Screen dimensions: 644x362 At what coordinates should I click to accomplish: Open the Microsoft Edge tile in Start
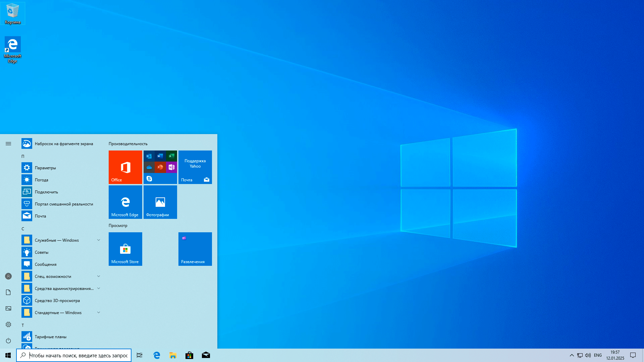[x=125, y=202]
